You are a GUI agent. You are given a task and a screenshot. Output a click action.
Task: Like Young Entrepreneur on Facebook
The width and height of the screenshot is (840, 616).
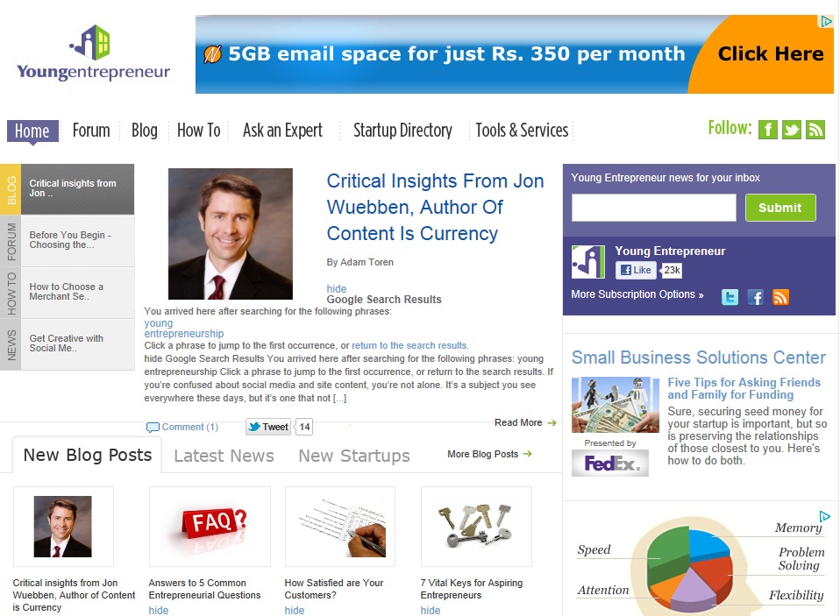pos(636,270)
